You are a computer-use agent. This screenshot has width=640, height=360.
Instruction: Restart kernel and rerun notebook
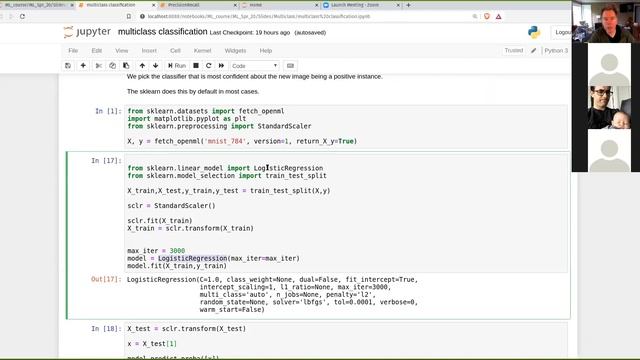(221, 66)
